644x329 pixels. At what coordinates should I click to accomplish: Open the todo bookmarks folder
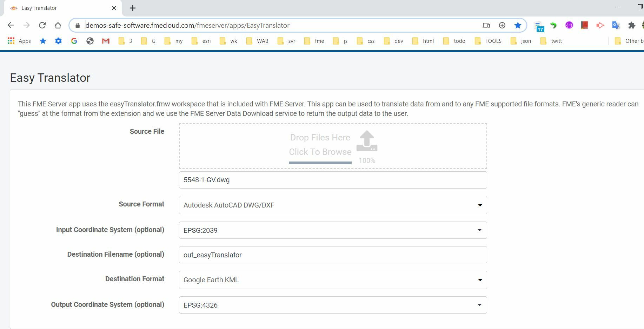coord(454,41)
